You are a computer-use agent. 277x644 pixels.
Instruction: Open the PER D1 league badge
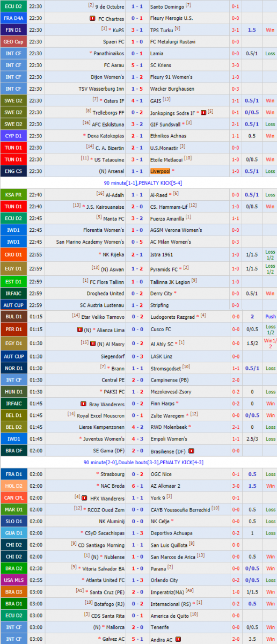point(13,329)
